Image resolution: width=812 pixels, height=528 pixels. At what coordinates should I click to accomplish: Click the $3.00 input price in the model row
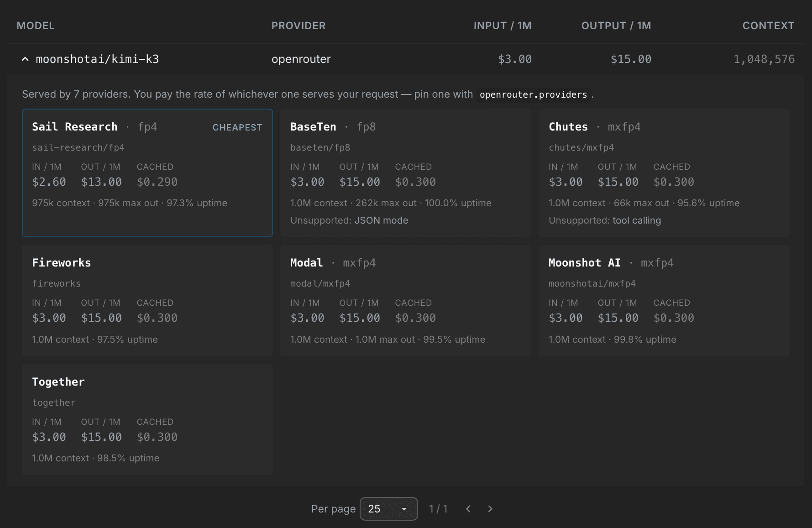pos(515,59)
